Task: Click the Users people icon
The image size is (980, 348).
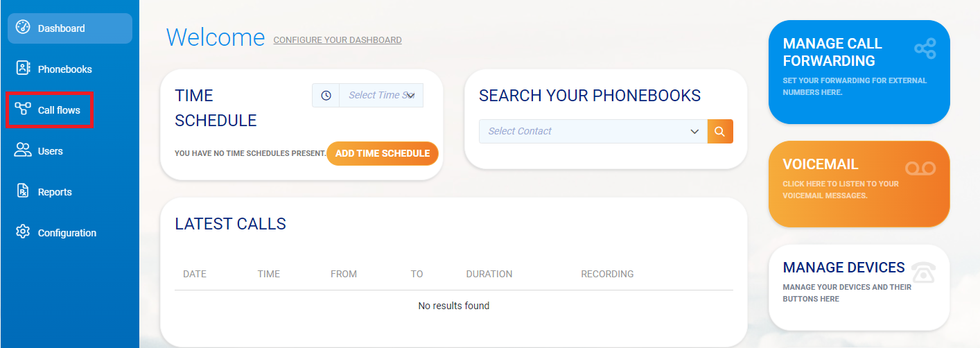Action: pyautogui.click(x=23, y=150)
